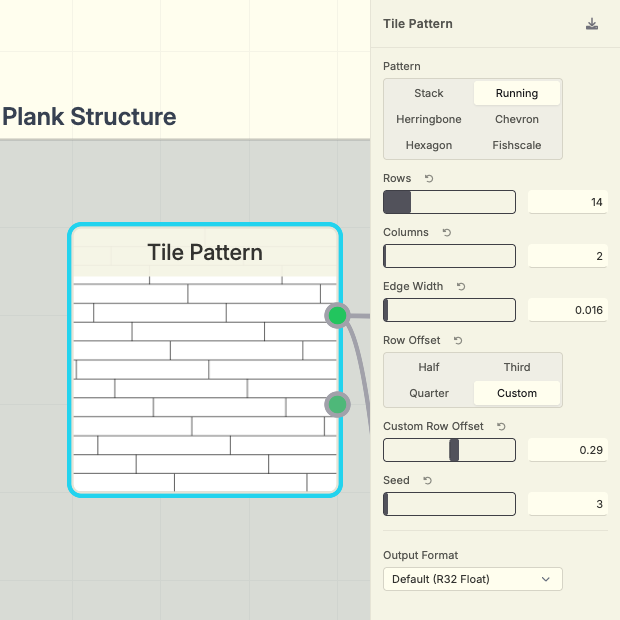
Task: Click the Rows slider bar
Action: (x=449, y=202)
